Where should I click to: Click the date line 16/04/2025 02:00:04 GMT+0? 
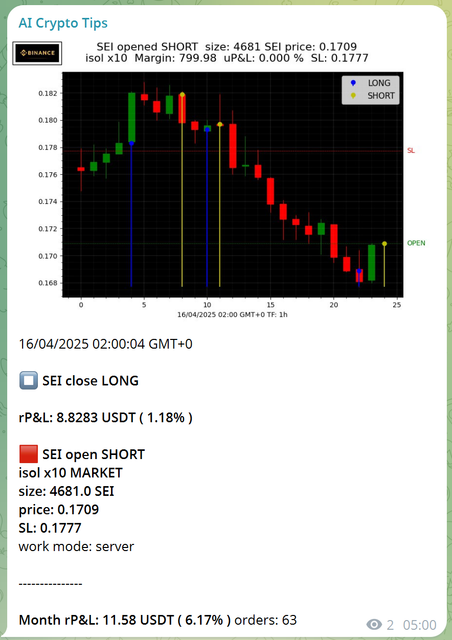105,344
